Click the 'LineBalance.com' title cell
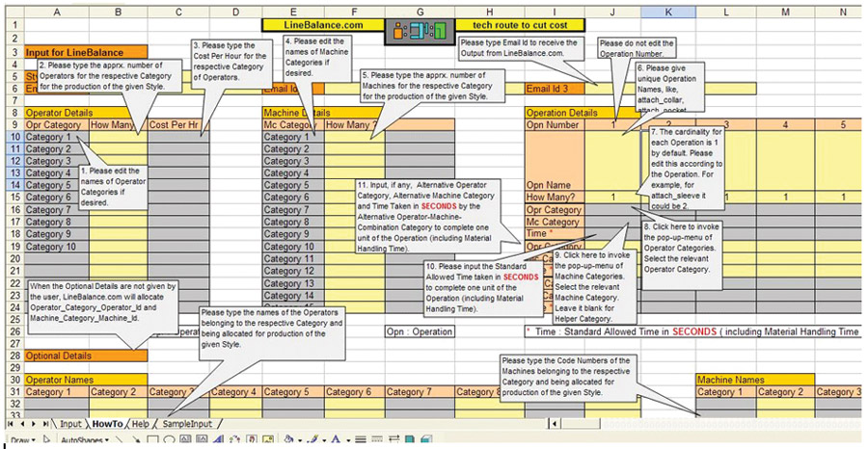 (x=323, y=25)
